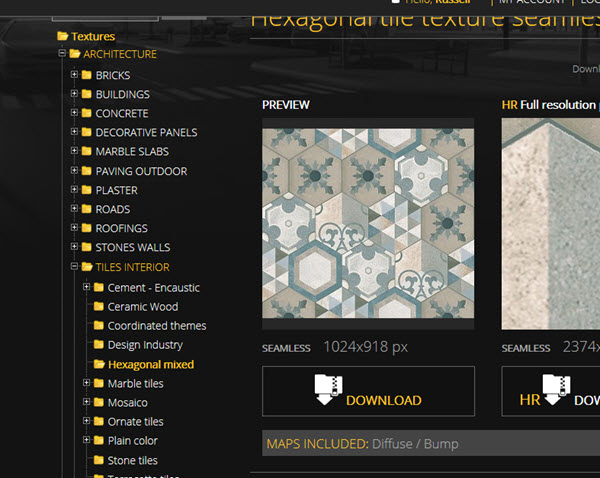Click the Ceramic Wood folder icon
Viewport: 600px width, 478px height.
99,307
